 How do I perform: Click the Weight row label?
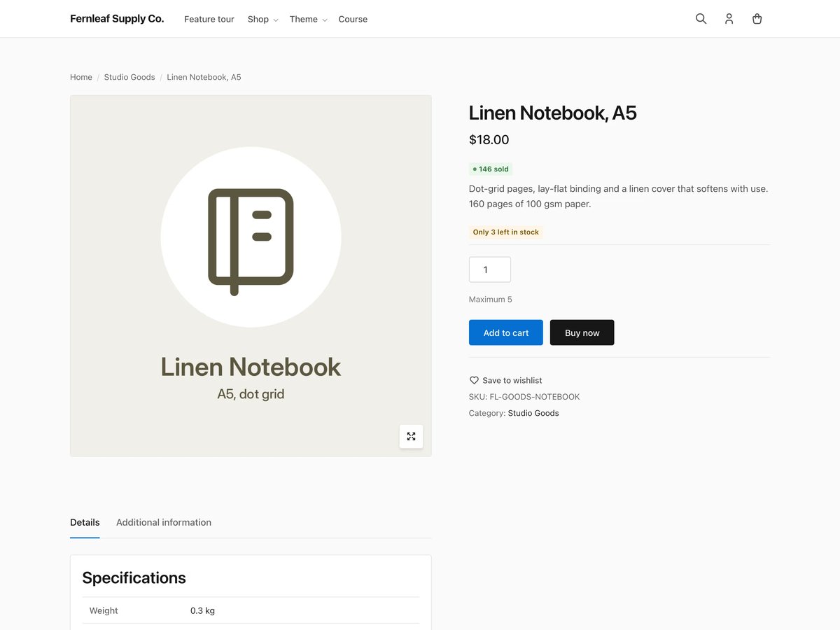coord(104,610)
